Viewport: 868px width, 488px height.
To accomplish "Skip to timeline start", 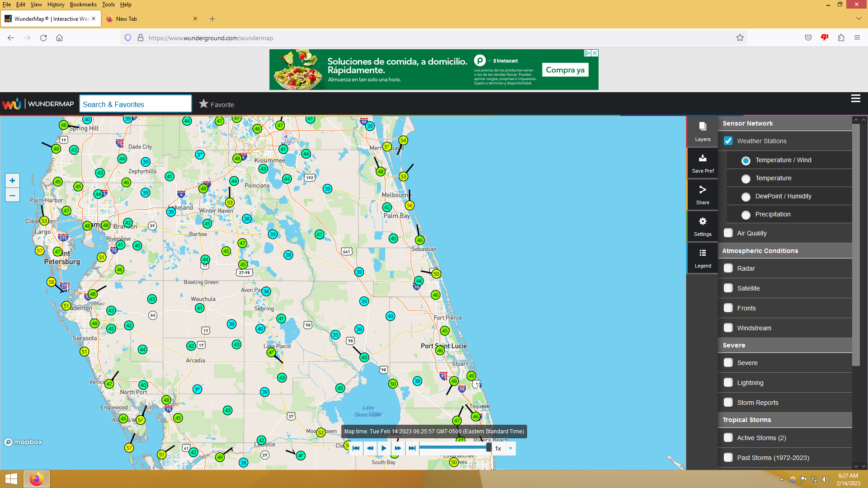I will (356, 448).
